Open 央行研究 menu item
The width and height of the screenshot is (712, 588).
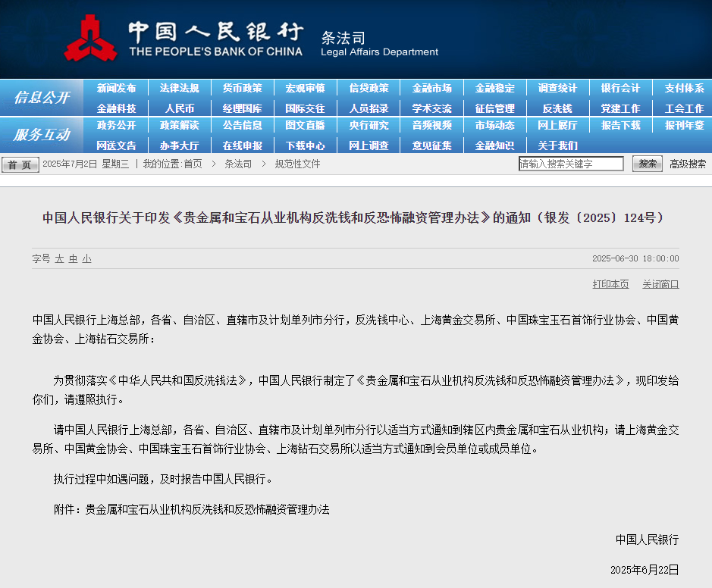[x=369, y=125]
